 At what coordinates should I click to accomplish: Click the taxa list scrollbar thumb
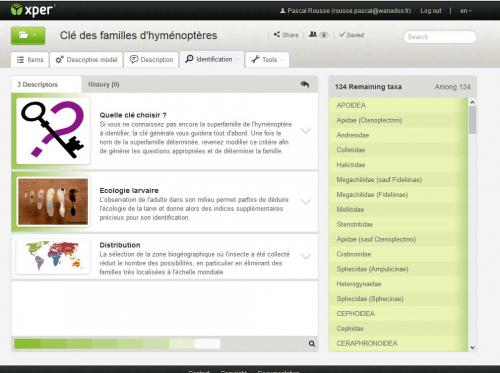tap(472, 120)
